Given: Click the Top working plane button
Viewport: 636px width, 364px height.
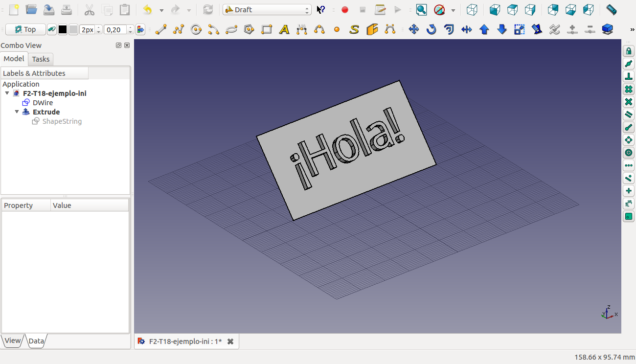Looking at the screenshot, I should (x=25, y=30).
